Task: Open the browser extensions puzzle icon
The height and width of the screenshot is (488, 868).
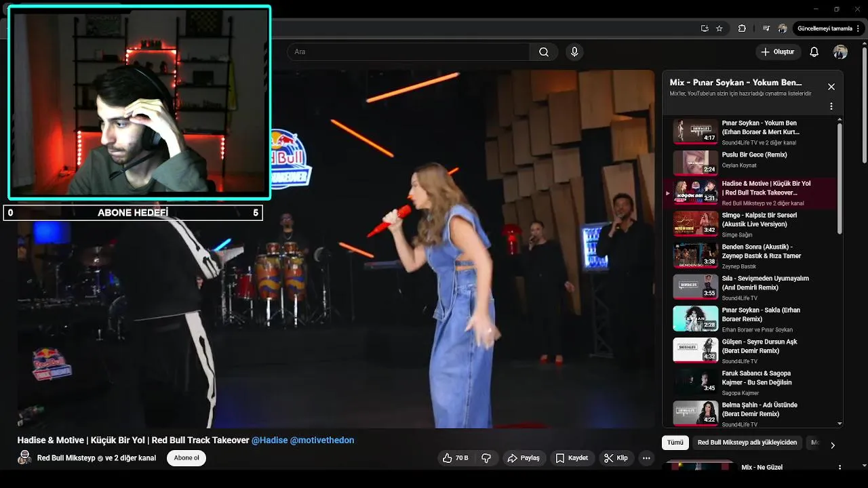Action: [x=742, y=28]
